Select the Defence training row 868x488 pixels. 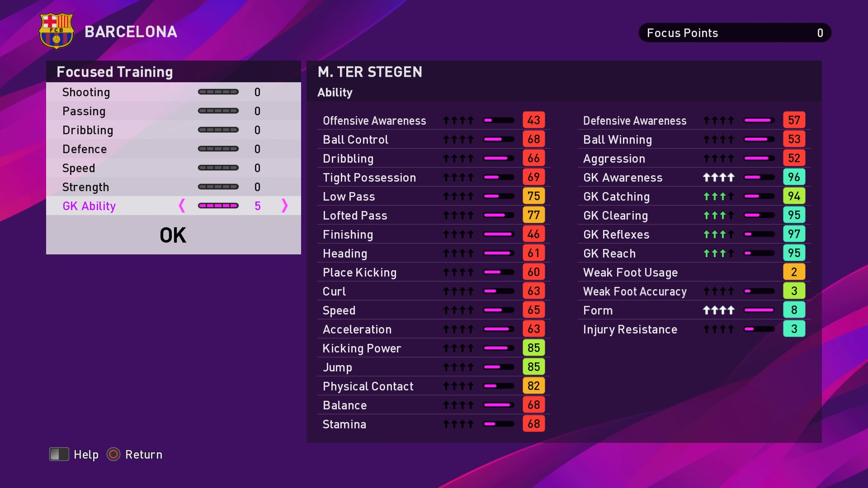[x=174, y=149]
